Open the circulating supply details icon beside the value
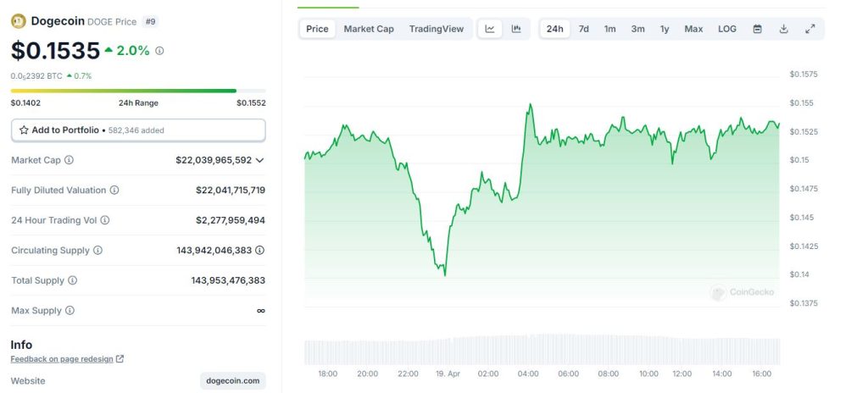 coord(259,251)
